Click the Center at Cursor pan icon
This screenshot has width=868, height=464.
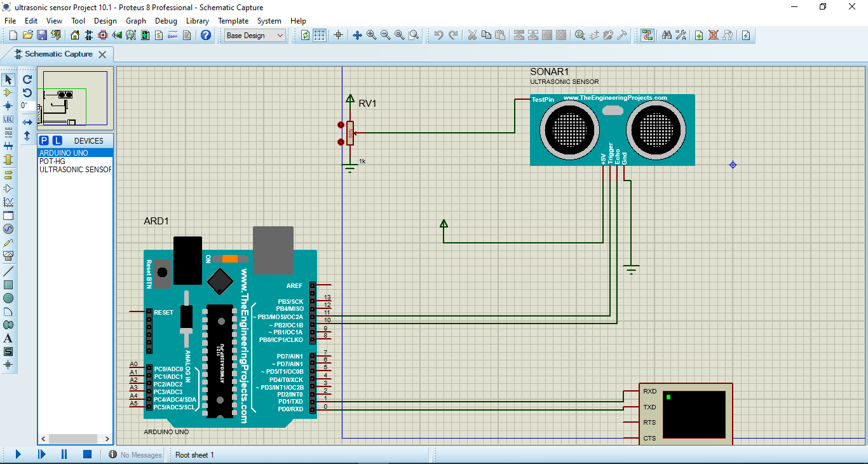tap(357, 36)
